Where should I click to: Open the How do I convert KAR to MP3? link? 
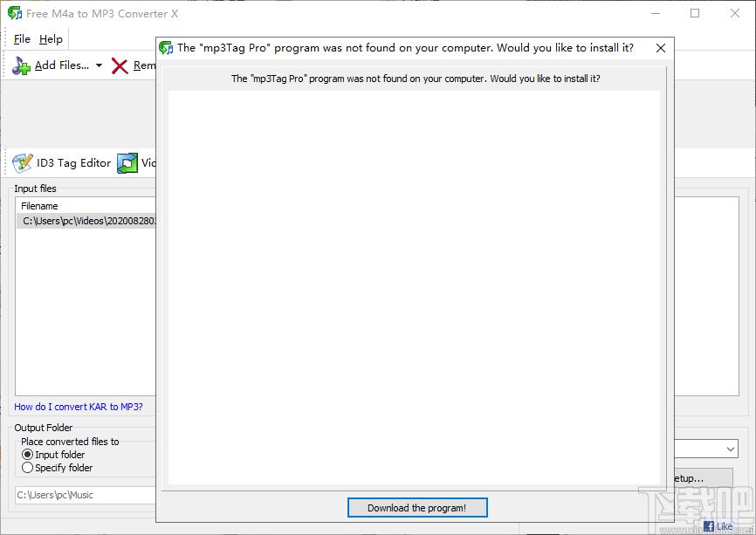coord(78,407)
